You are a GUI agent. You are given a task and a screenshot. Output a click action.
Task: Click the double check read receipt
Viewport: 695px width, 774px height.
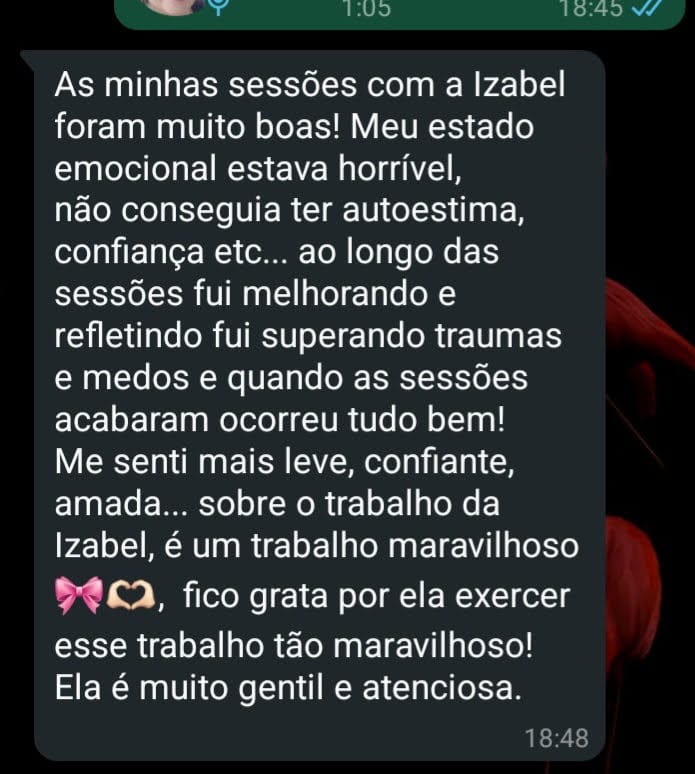(x=648, y=8)
